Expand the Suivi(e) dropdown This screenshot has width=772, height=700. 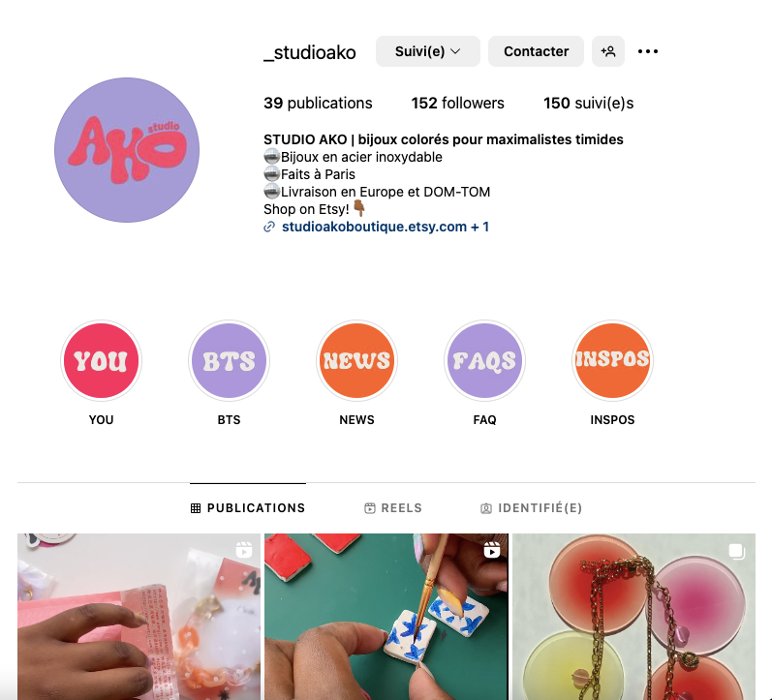tap(428, 51)
